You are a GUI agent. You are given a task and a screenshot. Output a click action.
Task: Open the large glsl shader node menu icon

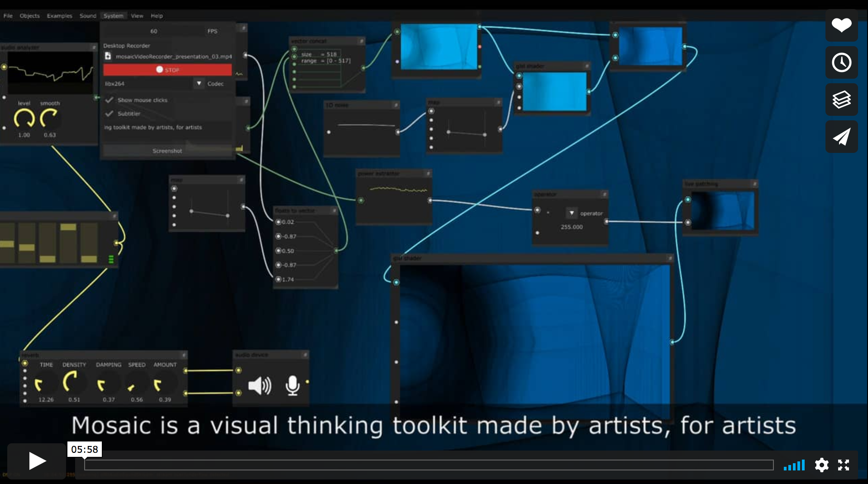coord(670,258)
